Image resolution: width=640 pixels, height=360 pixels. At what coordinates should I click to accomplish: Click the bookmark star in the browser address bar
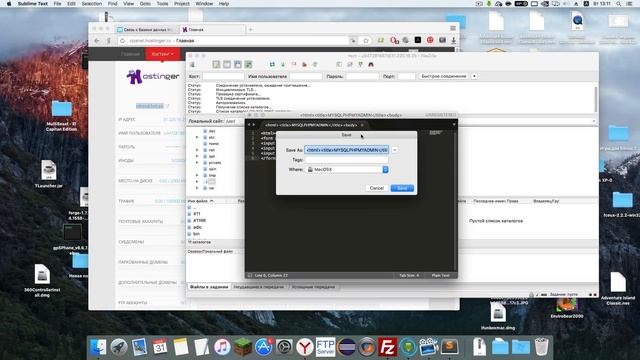[x=366, y=41]
